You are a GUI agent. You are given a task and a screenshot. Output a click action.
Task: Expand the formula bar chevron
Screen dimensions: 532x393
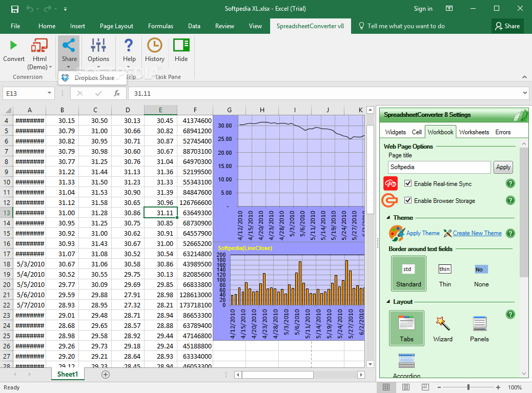(x=524, y=93)
